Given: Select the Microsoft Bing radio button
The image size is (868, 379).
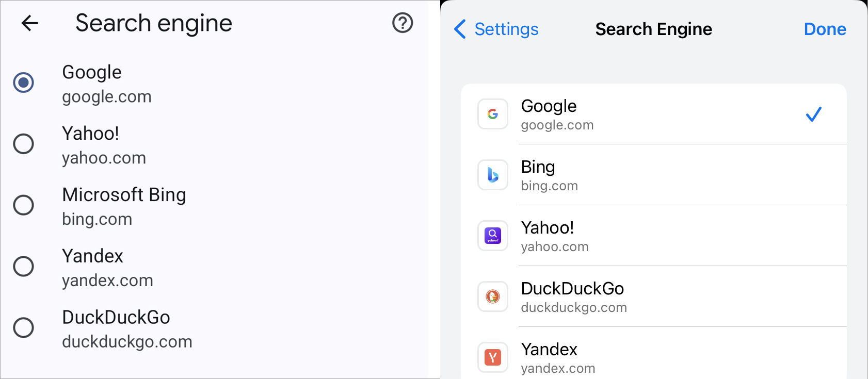Looking at the screenshot, I should pyautogui.click(x=23, y=205).
